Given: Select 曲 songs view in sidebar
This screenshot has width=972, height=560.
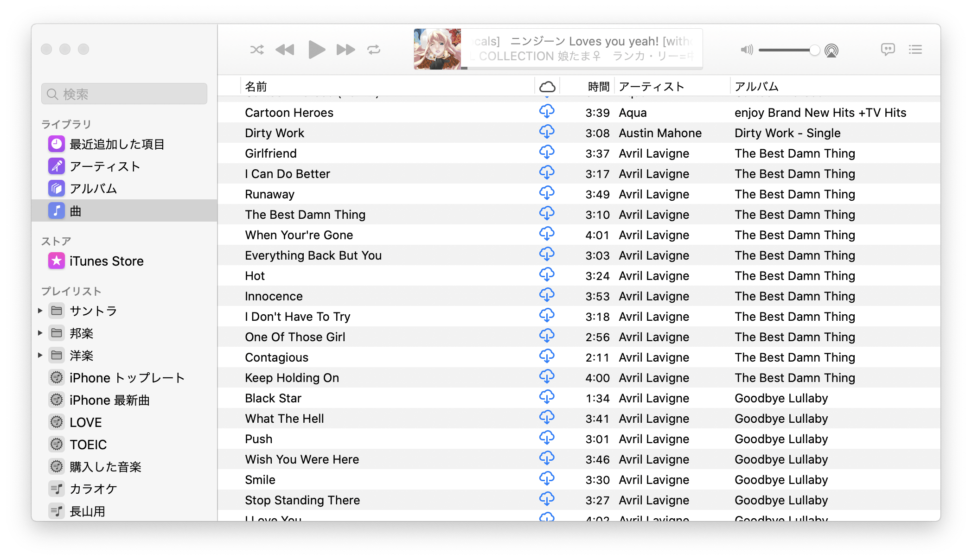Looking at the screenshot, I should tap(124, 211).
